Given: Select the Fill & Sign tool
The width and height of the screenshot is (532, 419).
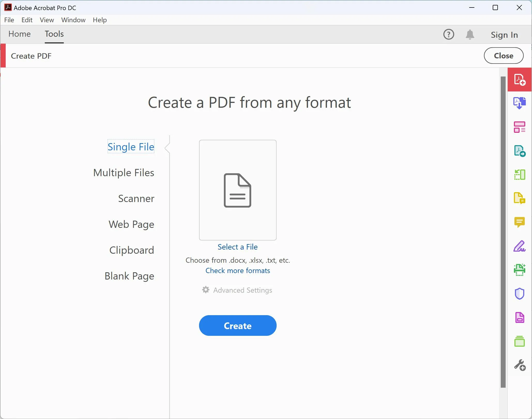Looking at the screenshot, I should pos(520,246).
